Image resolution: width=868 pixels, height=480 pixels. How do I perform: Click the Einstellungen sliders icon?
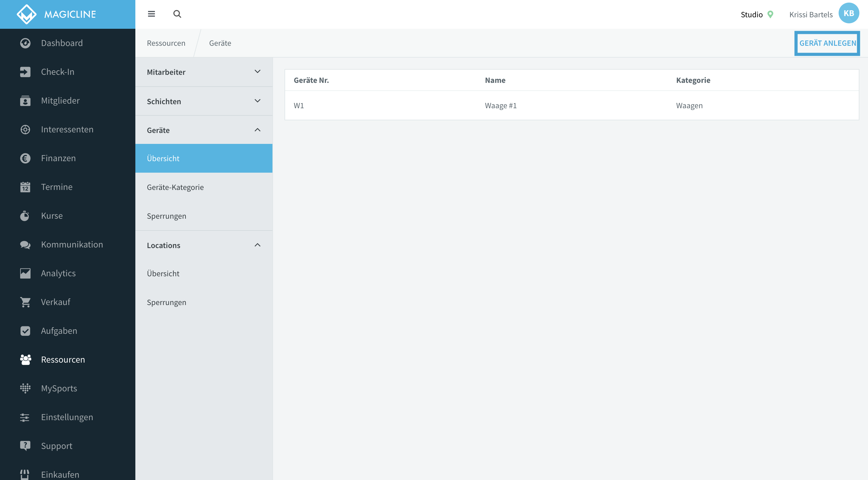coord(24,417)
